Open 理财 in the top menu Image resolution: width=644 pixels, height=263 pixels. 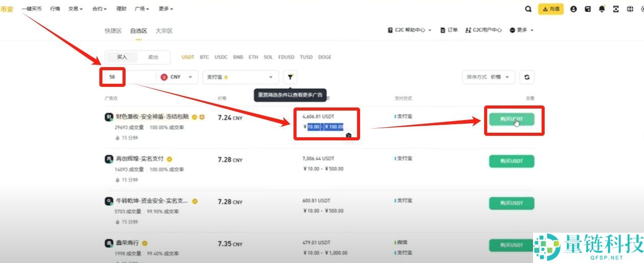click(x=121, y=9)
